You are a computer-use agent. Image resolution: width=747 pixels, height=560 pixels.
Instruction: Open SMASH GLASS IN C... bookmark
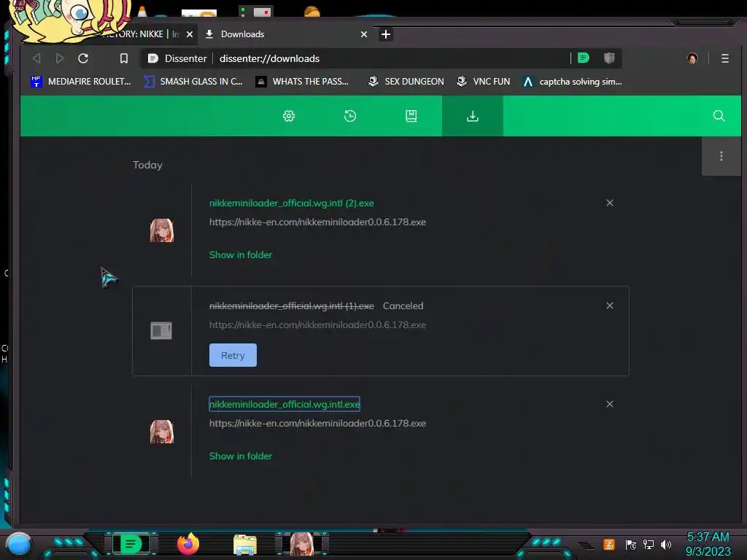click(x=193, y=82)
